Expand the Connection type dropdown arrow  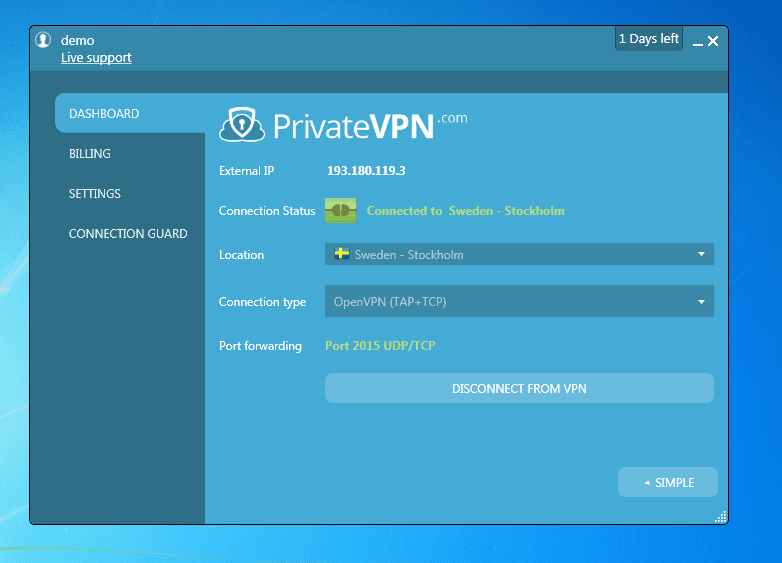tap(701, 302)
